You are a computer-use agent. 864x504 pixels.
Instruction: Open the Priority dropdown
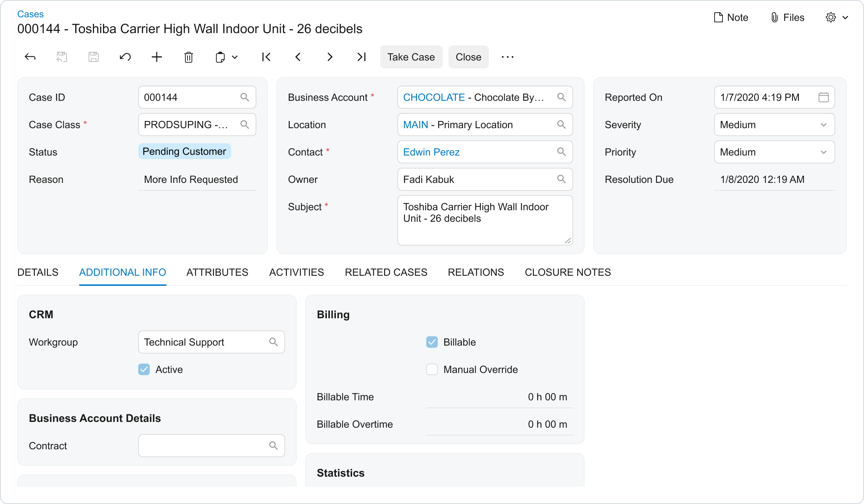[823, 152]
